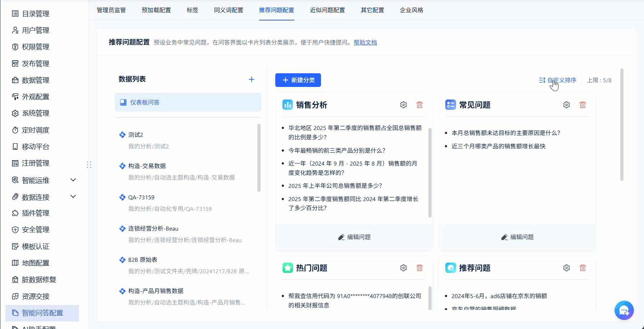The height and width of the screenshot is (329, 644).
Task: Open 智能问答配置 in sidebar
Action: point(42,313)
